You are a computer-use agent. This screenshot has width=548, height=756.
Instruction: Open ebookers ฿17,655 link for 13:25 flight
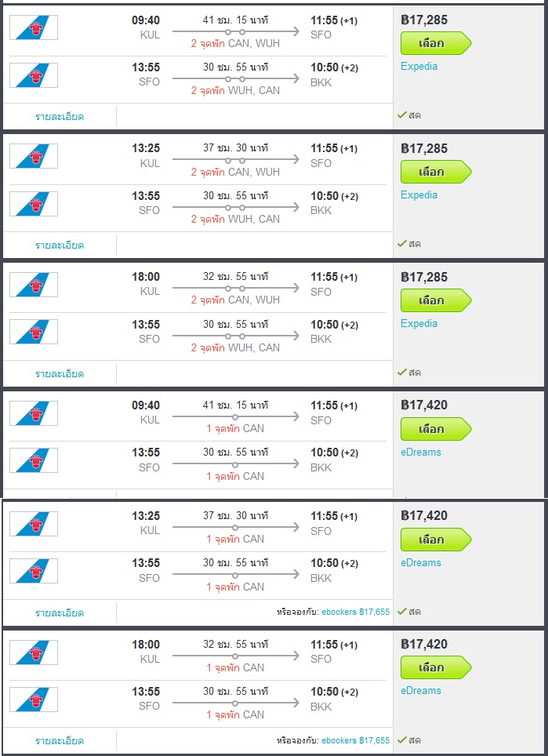point(355,612)
